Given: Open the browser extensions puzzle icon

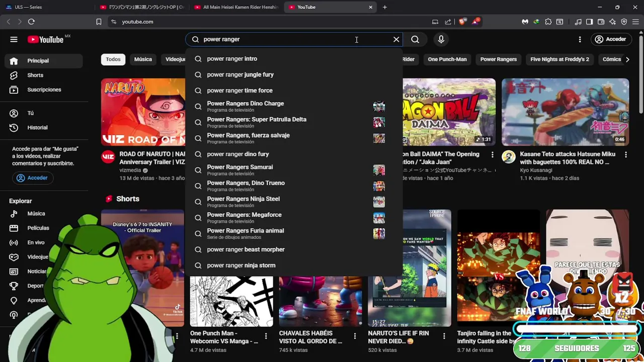Looking at the screenshot, I should 548,22.
